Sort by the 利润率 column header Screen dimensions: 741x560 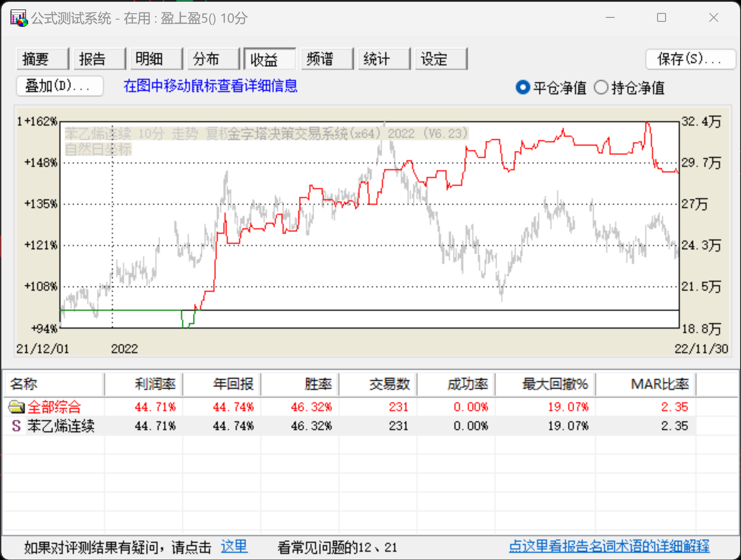tap(144, 384)
